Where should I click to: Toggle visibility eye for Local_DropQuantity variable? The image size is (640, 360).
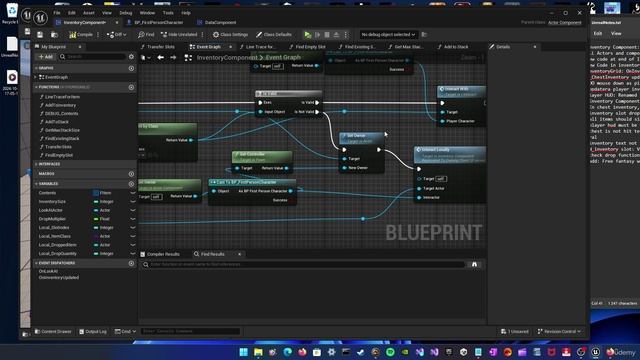coord(132,253)
